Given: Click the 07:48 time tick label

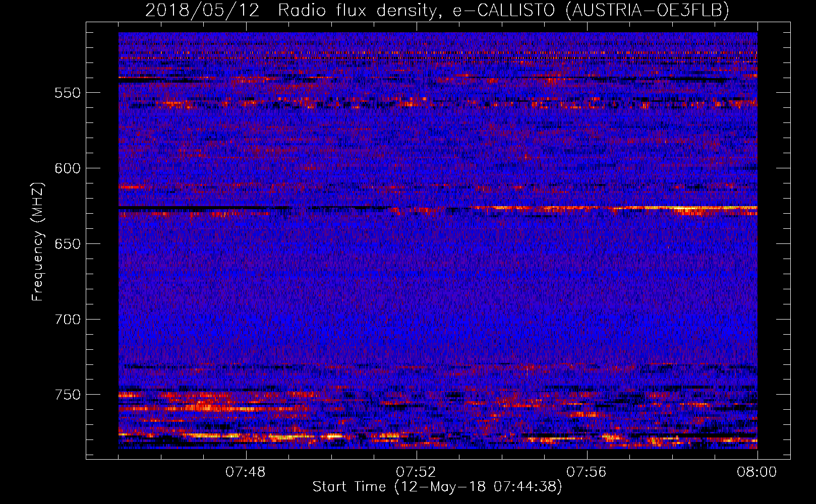Looking at the screenshot, I should tap(246, 472).
